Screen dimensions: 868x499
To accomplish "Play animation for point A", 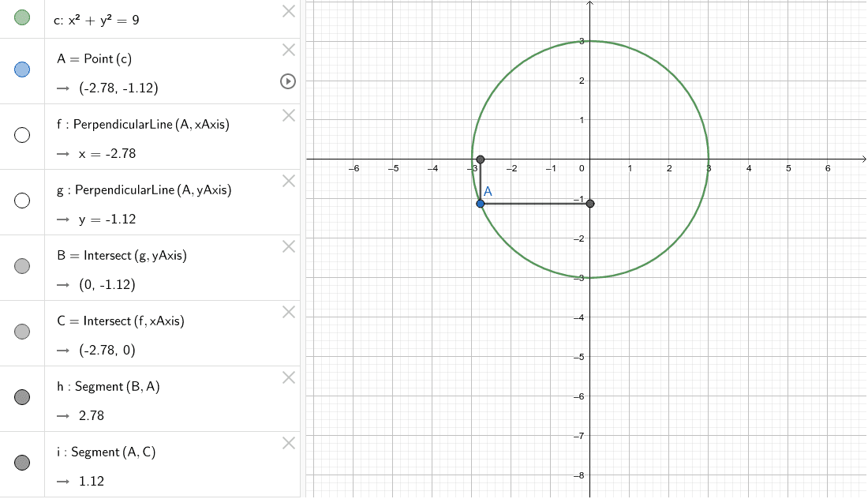I will tap(289, 81).
